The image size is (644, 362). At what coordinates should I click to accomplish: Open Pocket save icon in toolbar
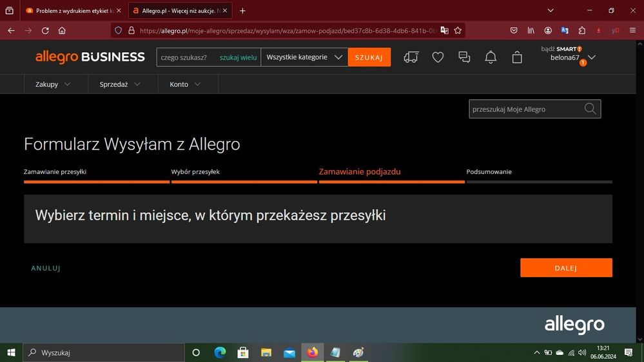pyautogui.click(x=514, y=30)
